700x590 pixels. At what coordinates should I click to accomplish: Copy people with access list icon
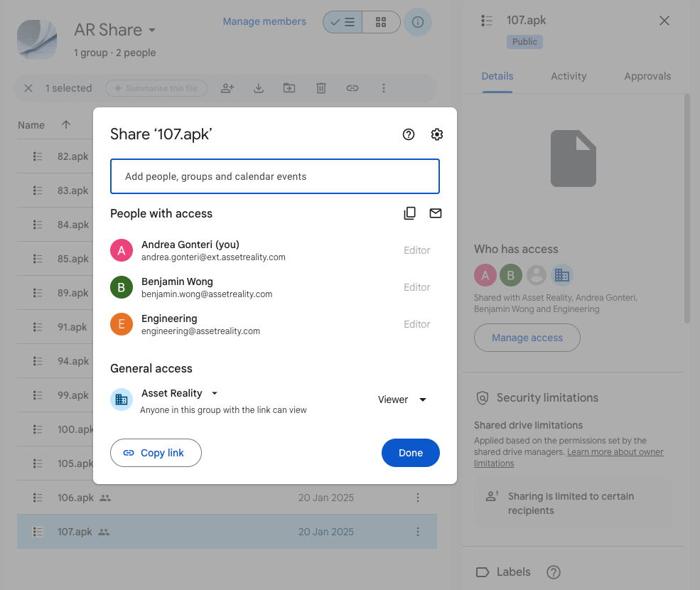click(x=409, y=213)
